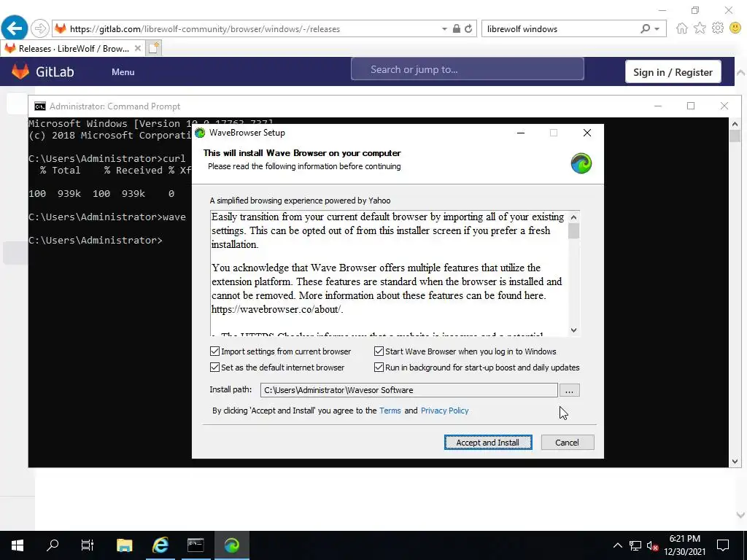Click the librewolf windows search box
The height and width of the screenshot is (560, 747).
click(560, 28)
